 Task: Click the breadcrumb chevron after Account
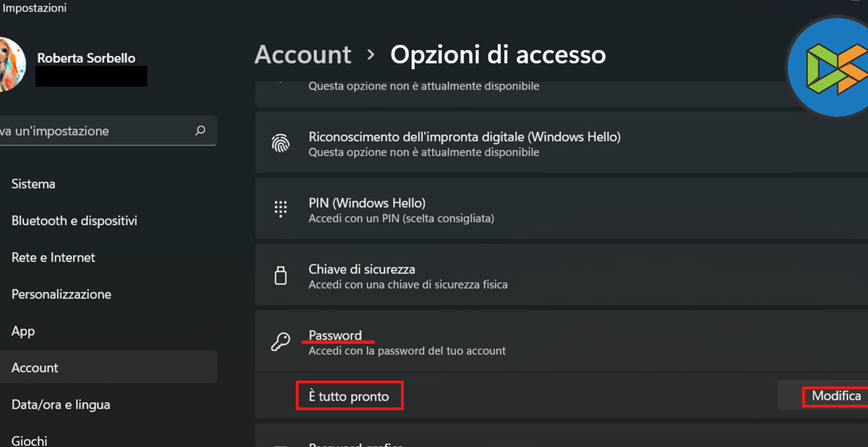(x=371, y=55)
